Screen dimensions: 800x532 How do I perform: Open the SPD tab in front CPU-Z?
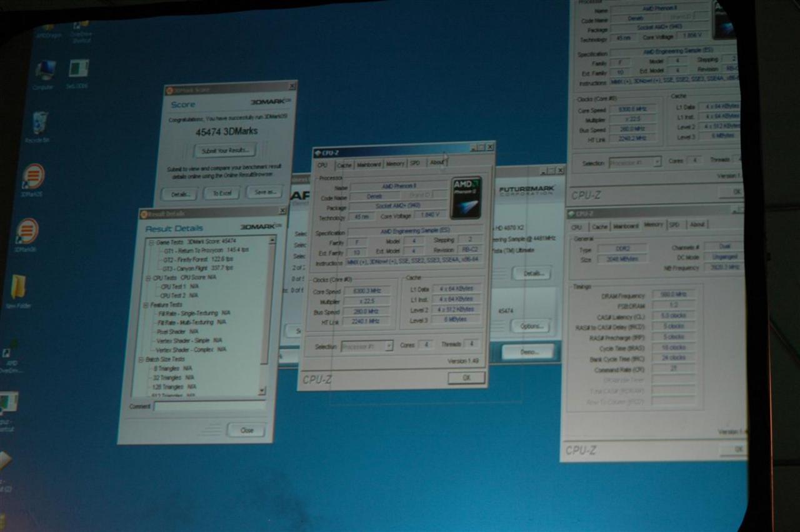[x=415, y=163]
